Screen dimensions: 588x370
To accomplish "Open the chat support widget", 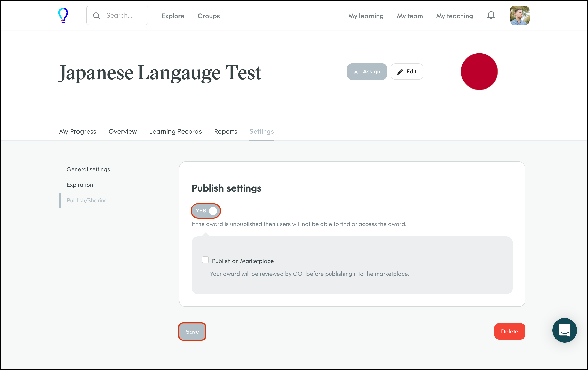I will 564,330.
